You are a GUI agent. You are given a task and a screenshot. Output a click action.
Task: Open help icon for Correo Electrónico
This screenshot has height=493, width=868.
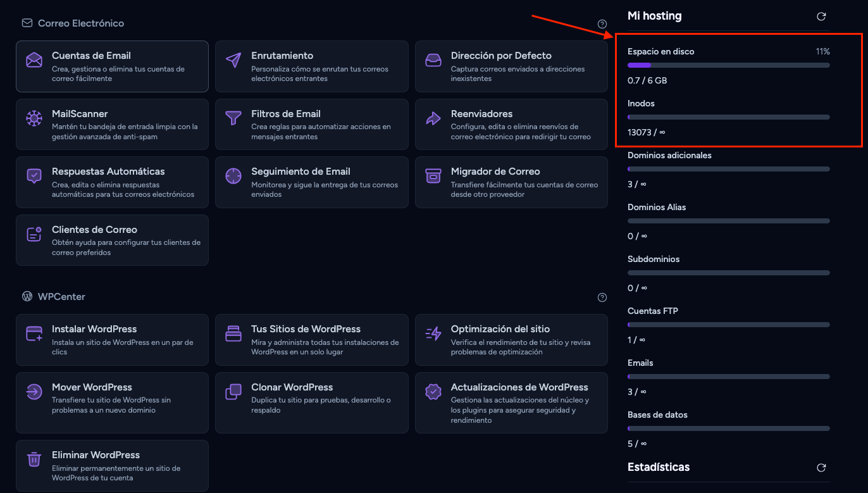click(602, 24)
